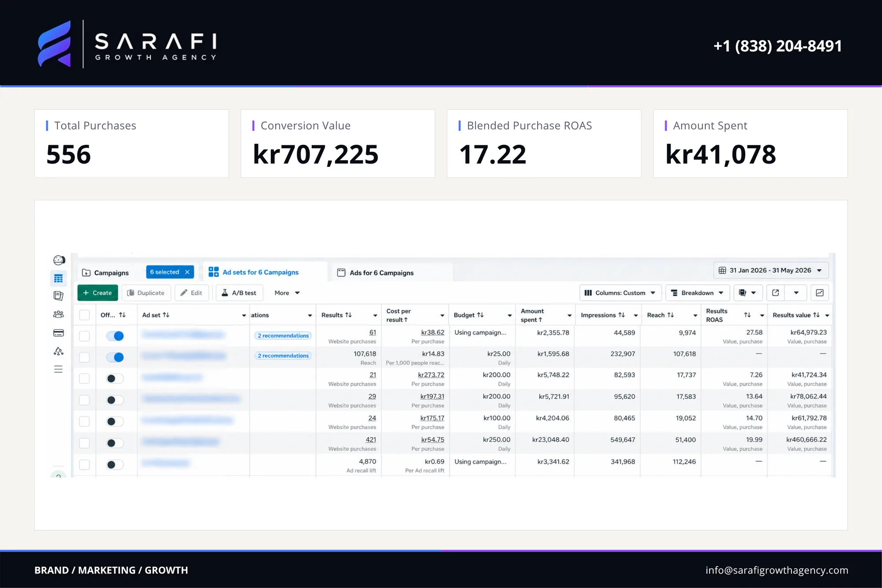Screen dimensions: 882x588
Task: Open the Columns: Custom dropdown
Action: pyautogui.click(x=620, y=293)
